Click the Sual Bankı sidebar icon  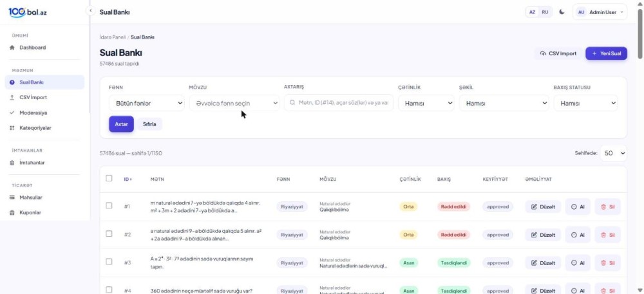[12, 82]
